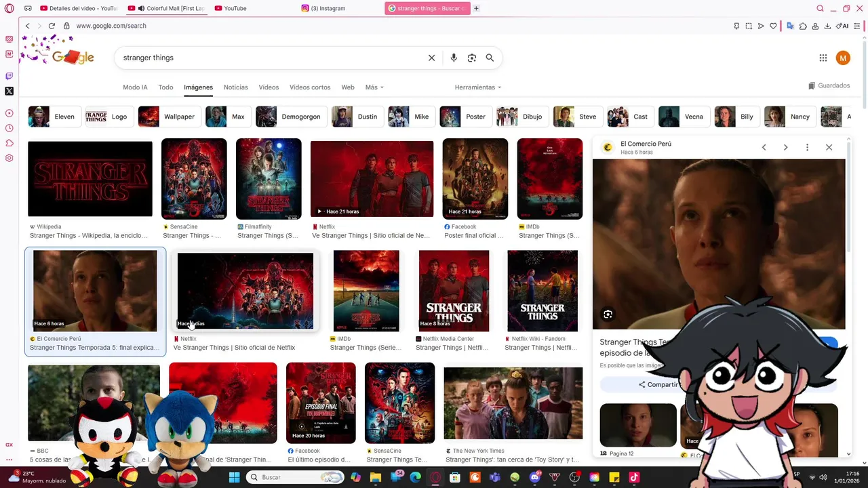
Task: Expand the Más dropdown
Action: pos(374,87)
